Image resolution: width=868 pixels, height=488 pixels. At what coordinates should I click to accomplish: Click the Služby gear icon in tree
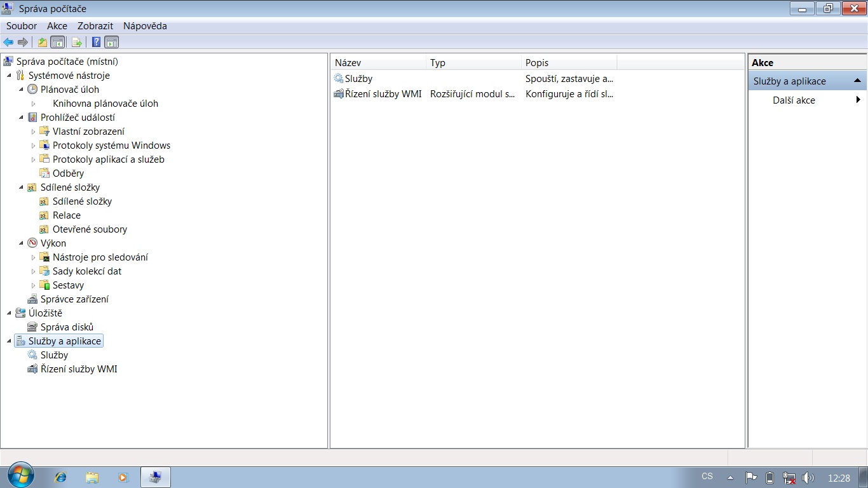(x=32, y=355)
